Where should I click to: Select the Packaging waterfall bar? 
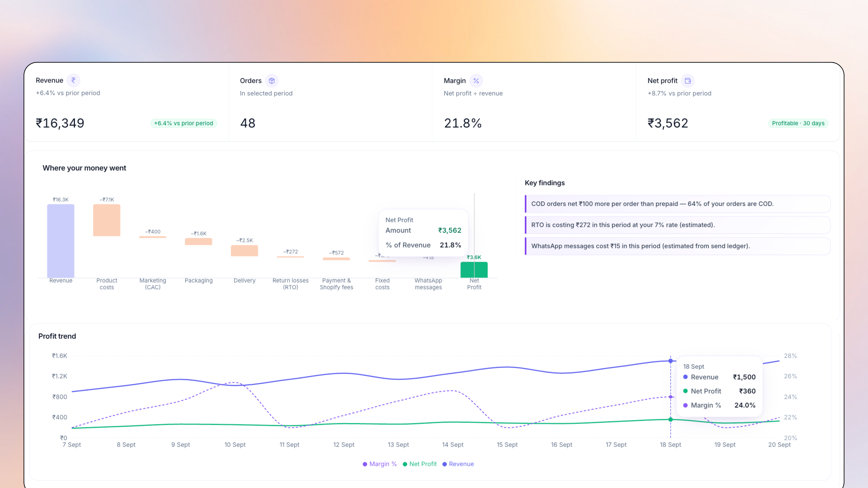198,241
